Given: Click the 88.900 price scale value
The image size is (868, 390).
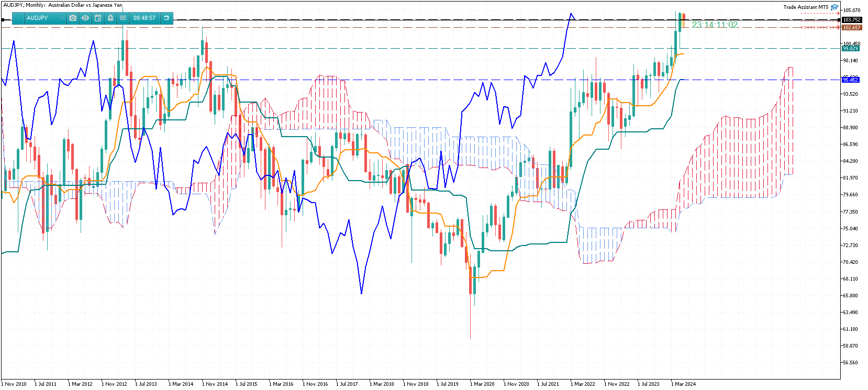Looking at the screenshot, I should tap(850, 127).
